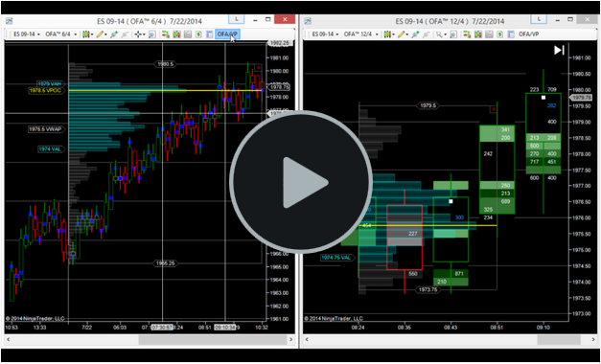The height and width of the screenshot is (364, 601).
Task: Click the zoom frame icon in right window toolbar
Action: (453, 34)
